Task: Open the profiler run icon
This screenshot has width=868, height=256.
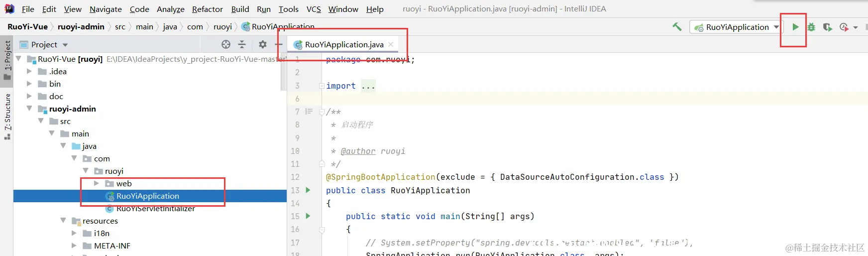Action: [844, 27]
